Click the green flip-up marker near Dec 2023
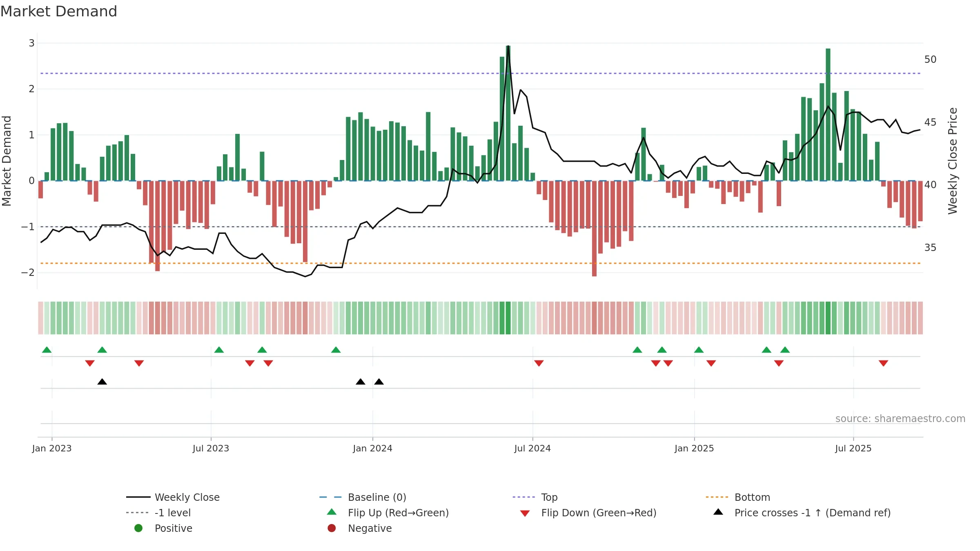Viewport: 980px width, 551px height. pos(336,350)
